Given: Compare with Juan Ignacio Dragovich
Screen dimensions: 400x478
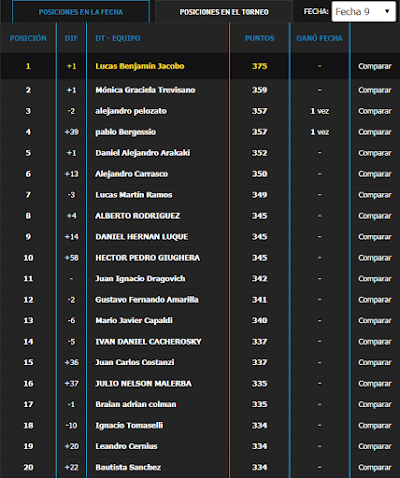Looking at the screenshot, I should (375, 279).
